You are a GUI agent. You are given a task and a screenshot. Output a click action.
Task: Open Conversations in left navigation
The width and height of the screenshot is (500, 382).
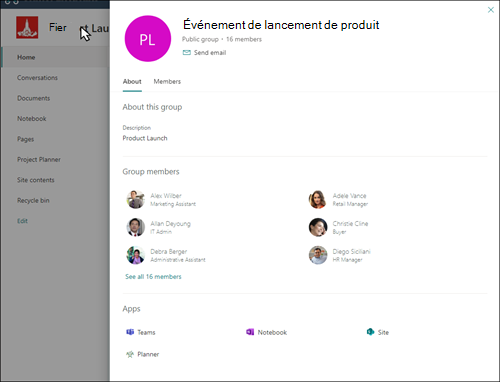pyautogui.click(x=37, y=78)
